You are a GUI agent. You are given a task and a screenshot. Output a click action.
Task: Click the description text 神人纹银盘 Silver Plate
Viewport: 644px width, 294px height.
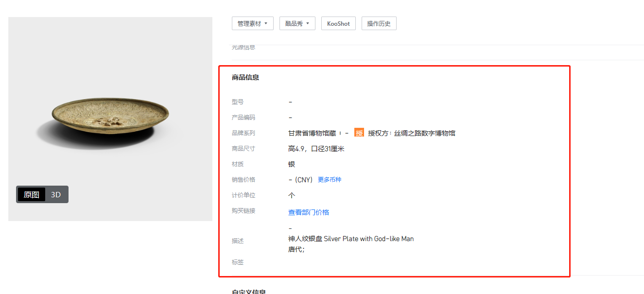coord(350,239)
